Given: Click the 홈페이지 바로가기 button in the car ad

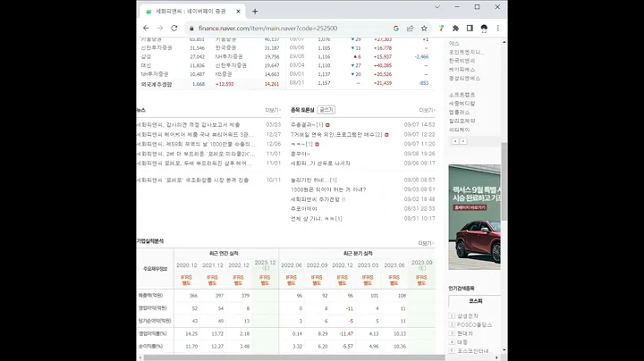Looking at the screenshot, I should coord(470,207).
